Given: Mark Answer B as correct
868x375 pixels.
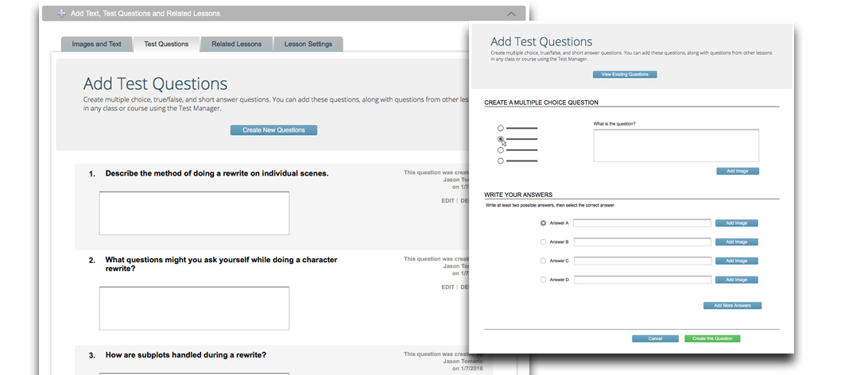Looking at the screenshot, I should click(543, 242).
